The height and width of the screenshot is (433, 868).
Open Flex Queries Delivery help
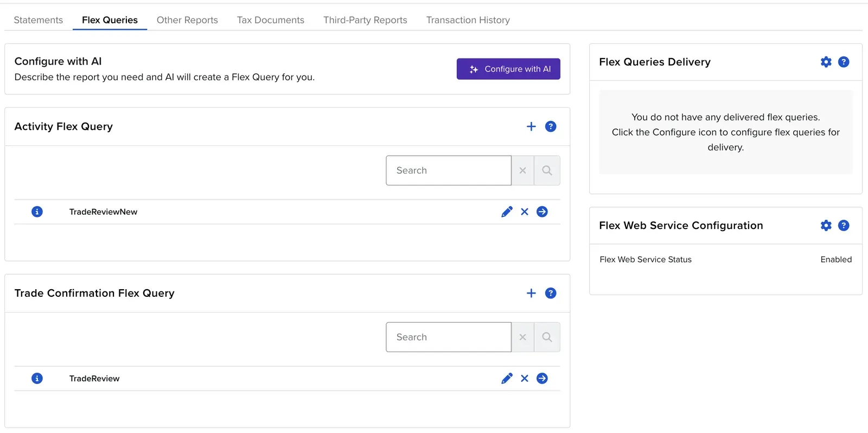tap(844, 62)
